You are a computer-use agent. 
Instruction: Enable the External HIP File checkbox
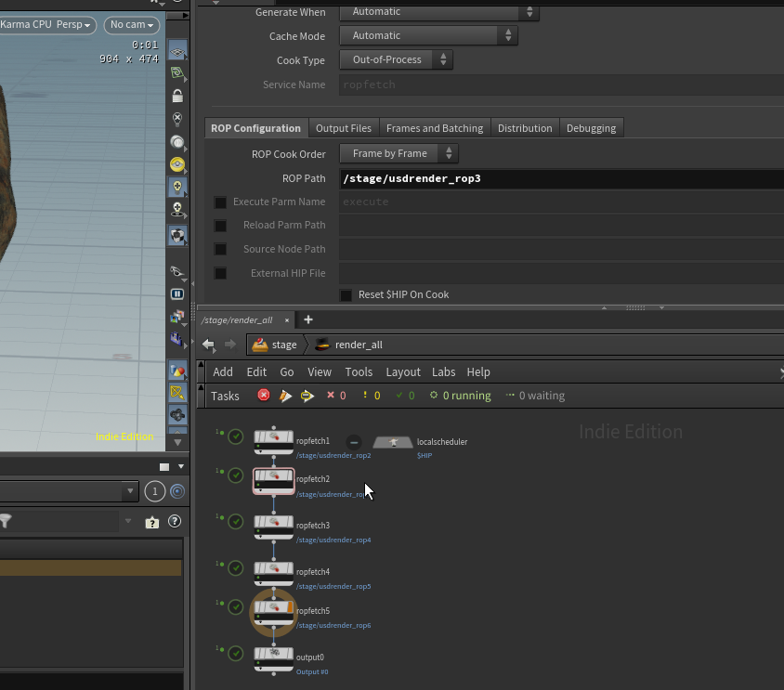(220, 273)
